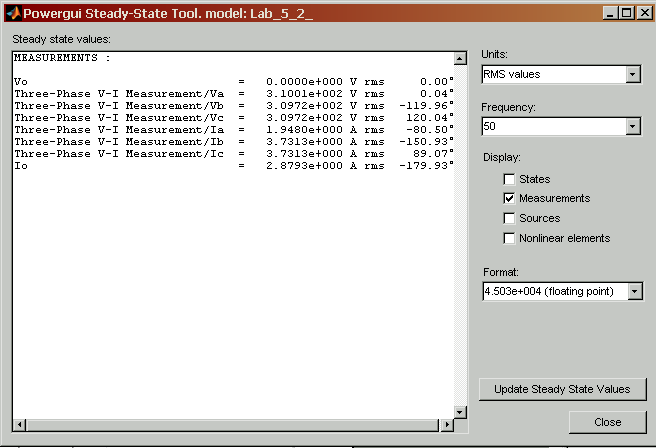Uncheck the Measurements checkbox
Viewport: 656px width, 448px height.
(x=509, y=198)
